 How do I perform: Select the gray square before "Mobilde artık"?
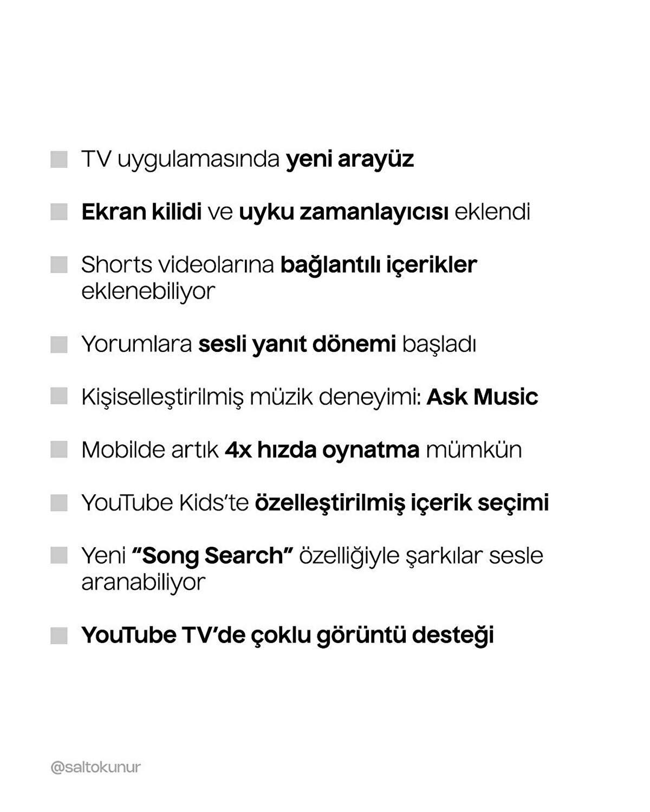pos(58,450)
